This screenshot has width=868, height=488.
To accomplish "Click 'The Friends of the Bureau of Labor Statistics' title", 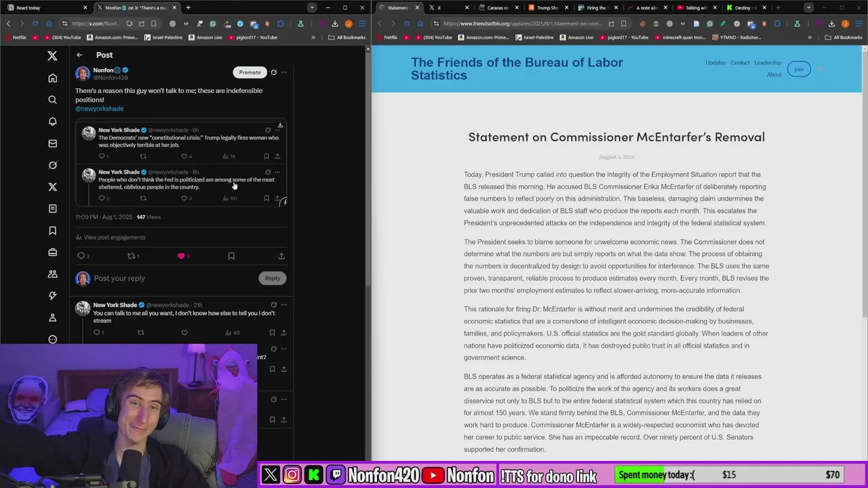I will pos(517,68).
